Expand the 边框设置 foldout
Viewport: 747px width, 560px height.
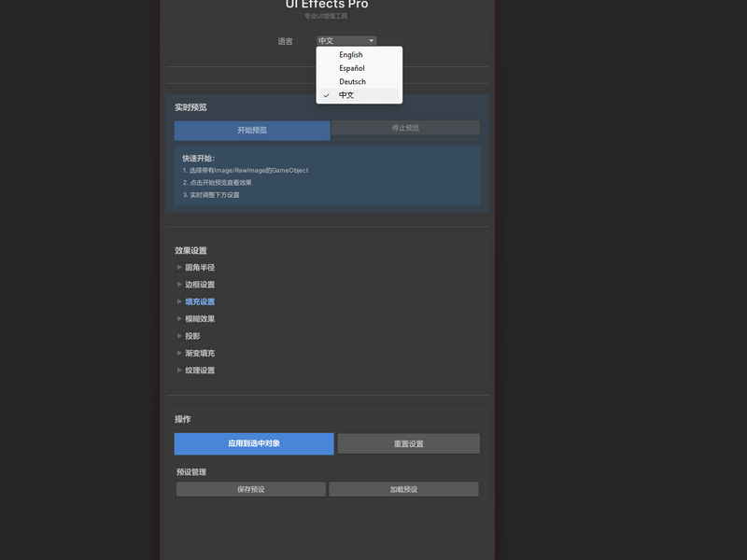coord(221,285)
